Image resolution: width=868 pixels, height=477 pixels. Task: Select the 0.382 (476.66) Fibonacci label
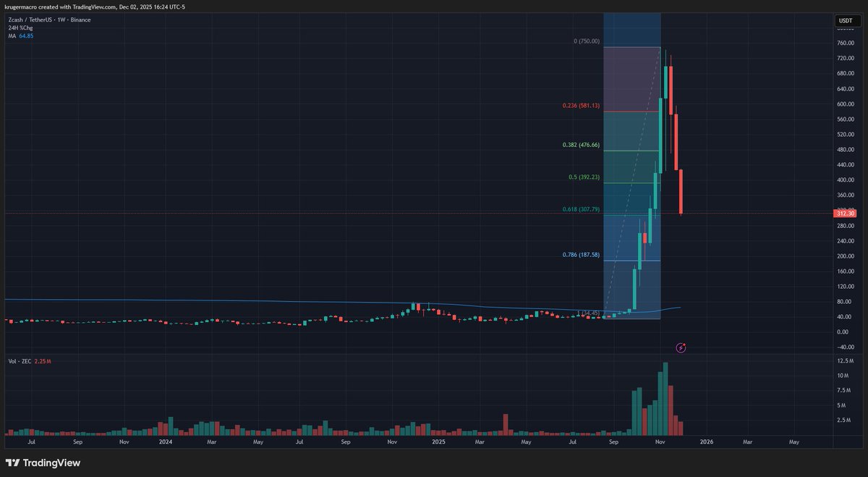580,145
